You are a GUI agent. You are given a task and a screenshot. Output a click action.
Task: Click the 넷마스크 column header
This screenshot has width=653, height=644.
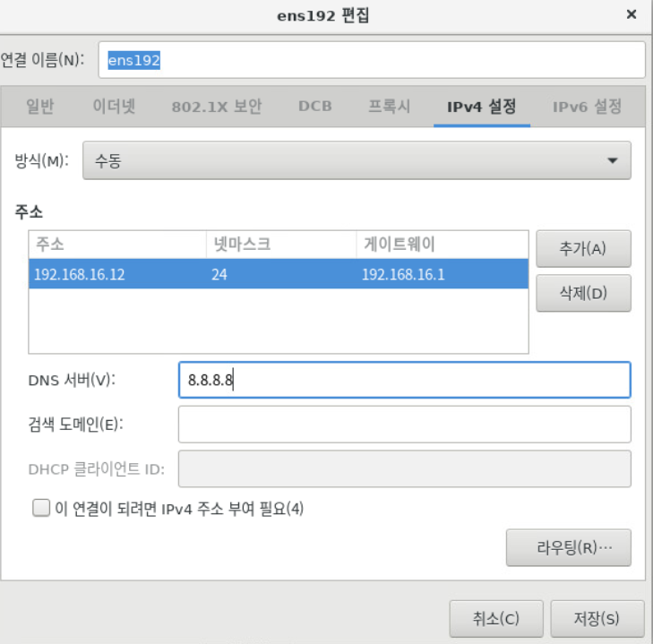(281, 245)
